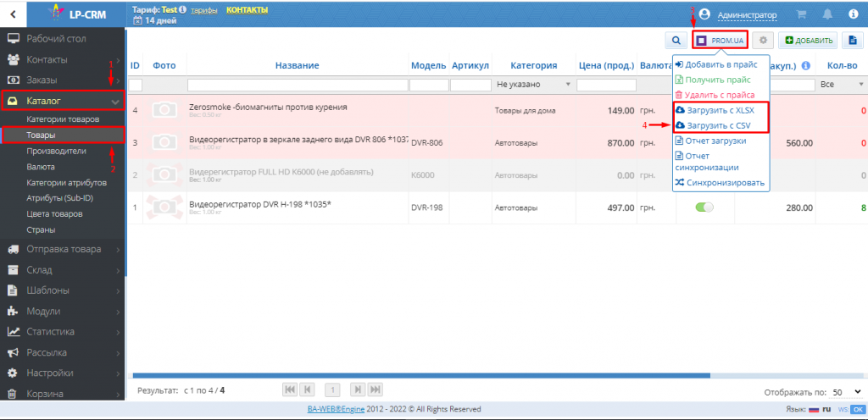Click the gear settings button in toolbar
868x420 pixels.
(x=764, y=41)
